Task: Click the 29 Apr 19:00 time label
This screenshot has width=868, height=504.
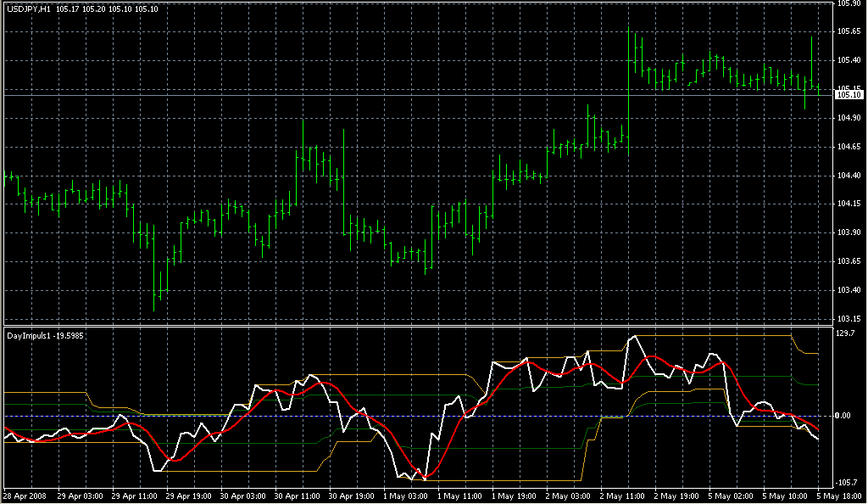Action: click(187, 496)
